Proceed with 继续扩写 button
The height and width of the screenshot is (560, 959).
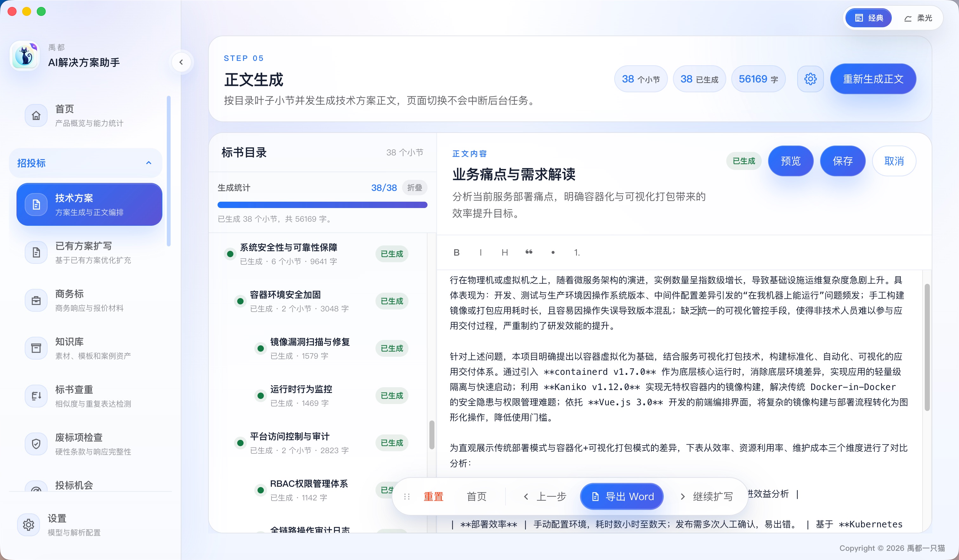pyautogui.click(x=706, y=497)
